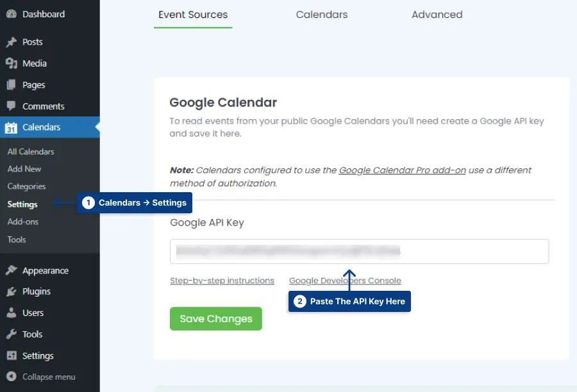Select the Event Sources tab

pyautogui.click(x=193, y=14)
